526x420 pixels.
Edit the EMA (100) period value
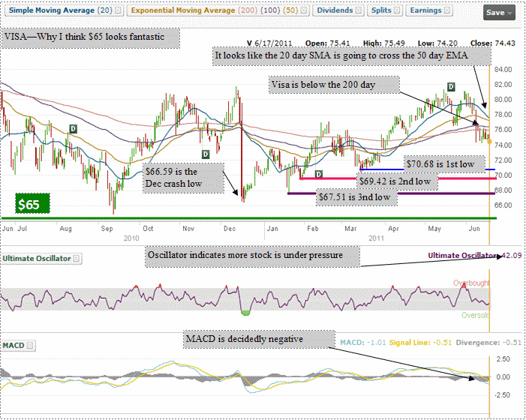tap(270, 10)
